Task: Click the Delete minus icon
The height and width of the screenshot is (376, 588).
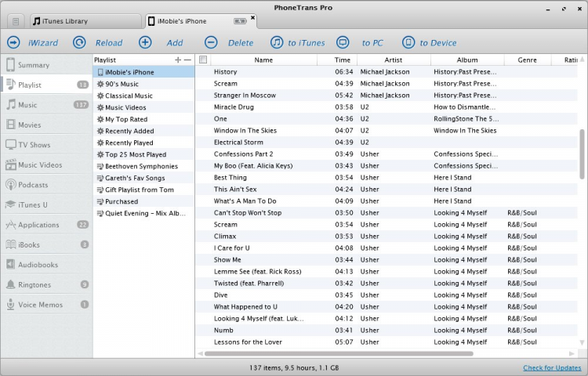Action: pos(211,43)
